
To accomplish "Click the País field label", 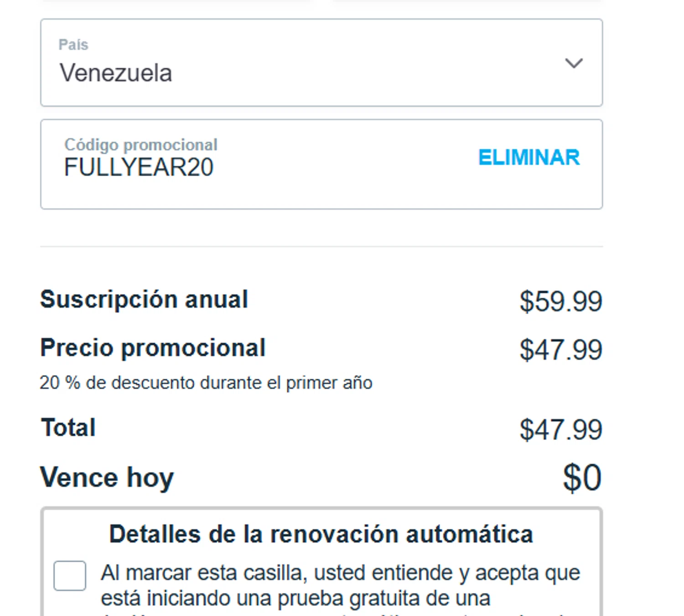I will (73, 45).
